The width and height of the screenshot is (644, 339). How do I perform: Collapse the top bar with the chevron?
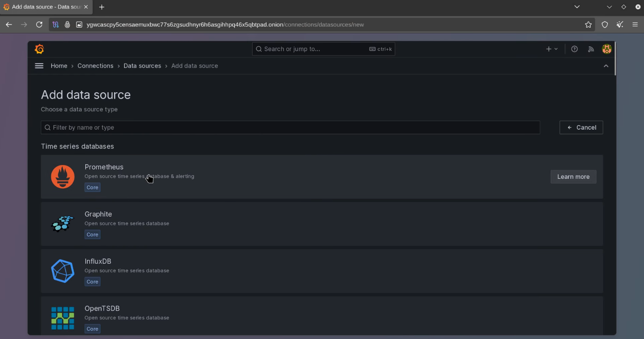click(606, 66)
